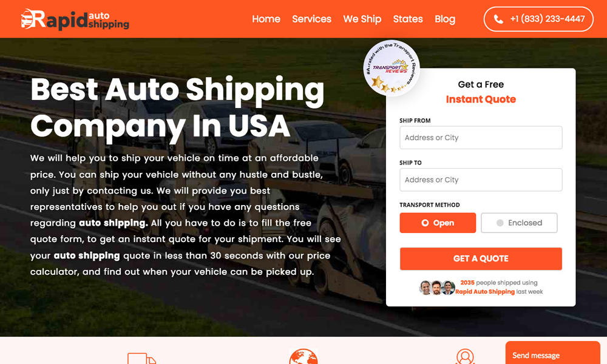This screenshot has width=607, height=364.
Task: Focus the Ship From address field
Action: pyautogui.click(x=481, y=138)
